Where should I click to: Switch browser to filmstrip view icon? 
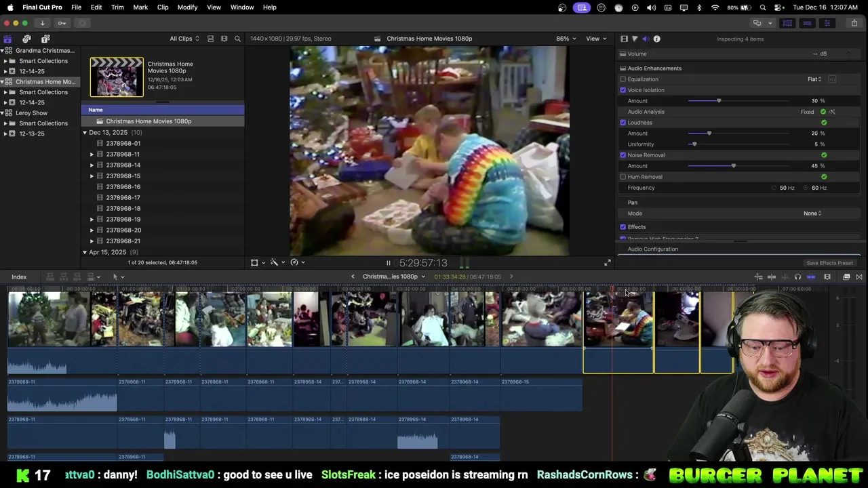coord(224,39)
